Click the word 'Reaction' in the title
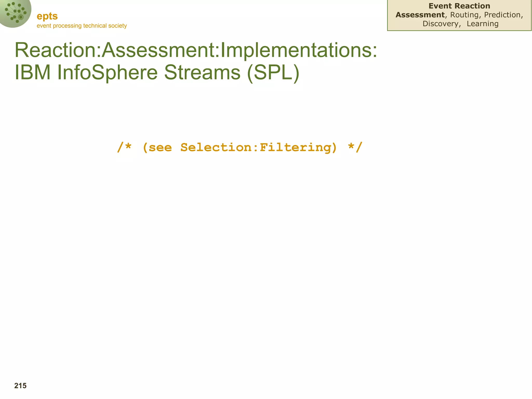Image resolution: width=532 pixels, height=399 pixels. 55,50
